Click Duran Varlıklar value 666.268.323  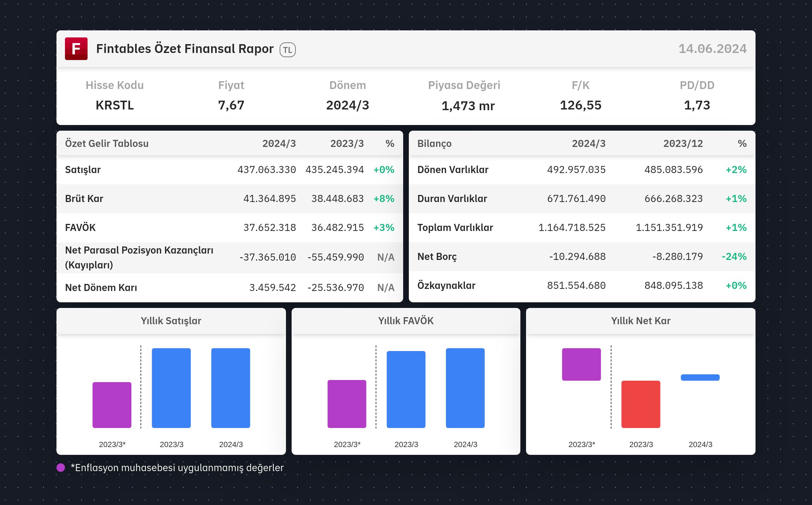[x=674, y=199]
